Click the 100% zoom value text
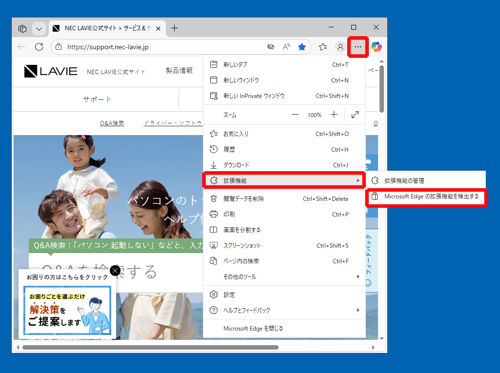The width and height of the screenshot is (500, 373). click(x=314, y=115)
